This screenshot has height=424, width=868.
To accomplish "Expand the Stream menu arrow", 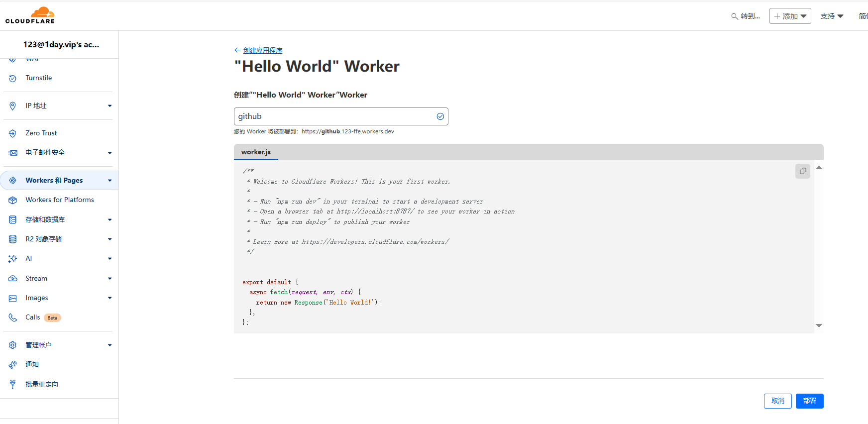I will click(x=109, y=279).
